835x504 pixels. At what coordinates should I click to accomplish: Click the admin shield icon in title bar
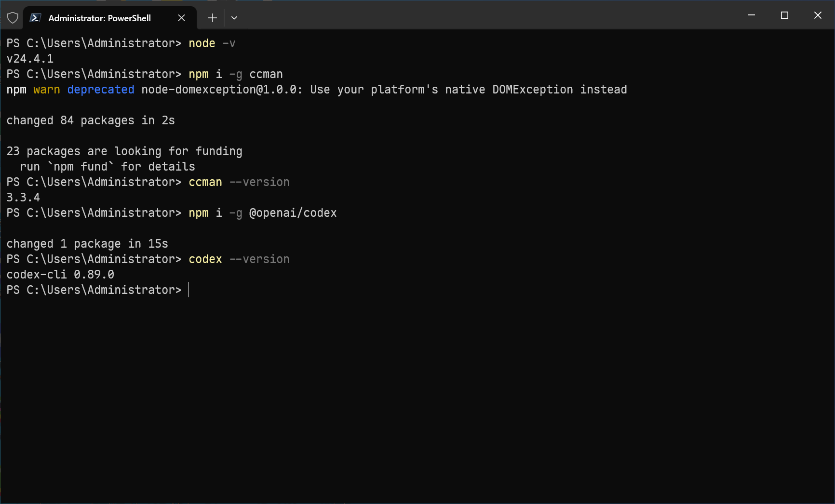13,18
